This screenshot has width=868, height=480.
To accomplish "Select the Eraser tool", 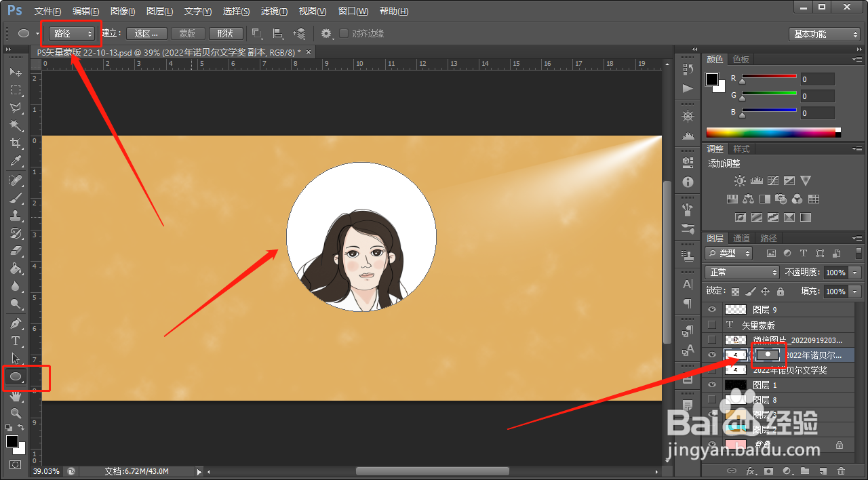I will [x=16, y=251].
